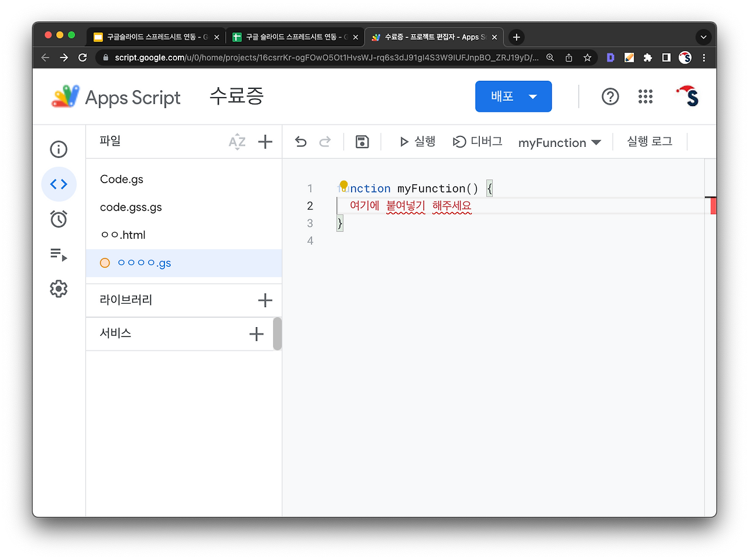
Task: Click the zoom magnifier icon in address bar
Action: [550, 57]
